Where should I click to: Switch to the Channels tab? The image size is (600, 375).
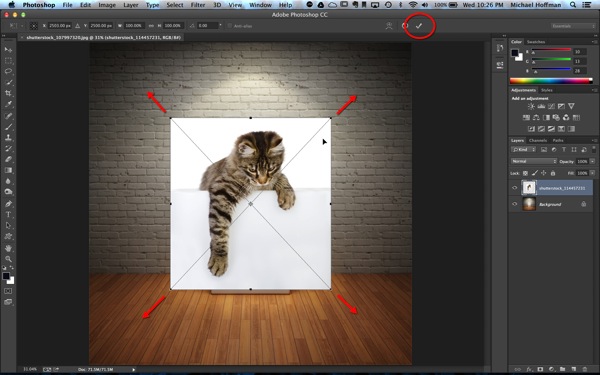tap(537, 140)
